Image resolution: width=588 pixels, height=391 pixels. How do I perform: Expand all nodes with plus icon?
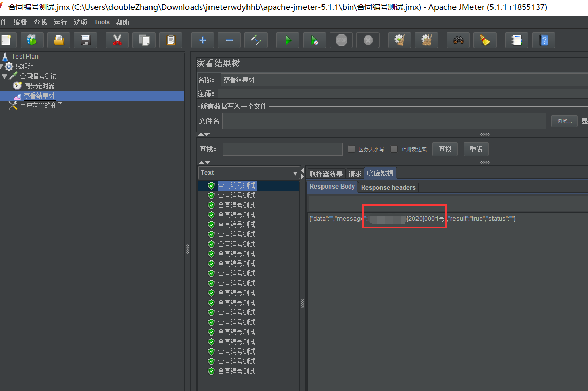coord(202,40)
